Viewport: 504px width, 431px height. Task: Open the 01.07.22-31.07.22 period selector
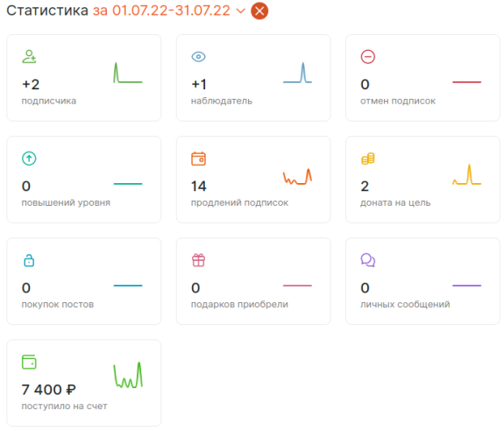coord(171,11)
